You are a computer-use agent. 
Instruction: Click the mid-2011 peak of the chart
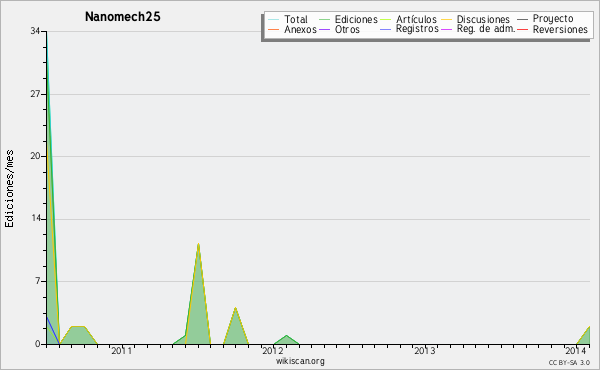click(198, 244)
